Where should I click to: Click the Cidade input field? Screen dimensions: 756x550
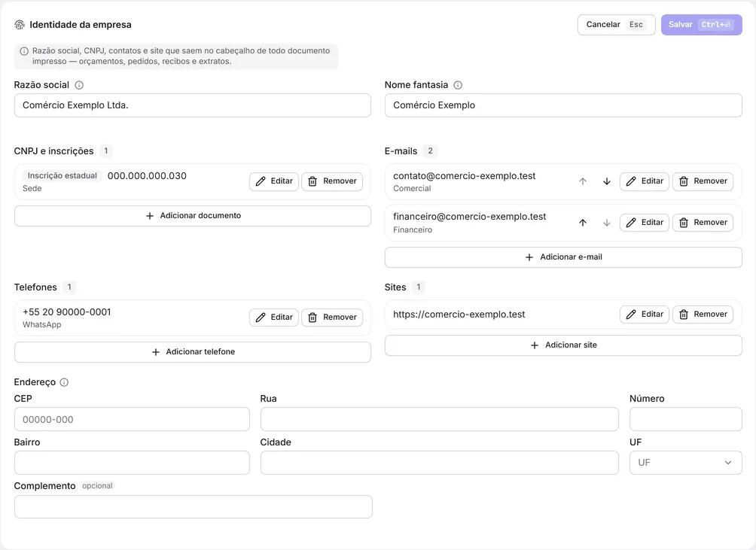[x=439, y=463]
